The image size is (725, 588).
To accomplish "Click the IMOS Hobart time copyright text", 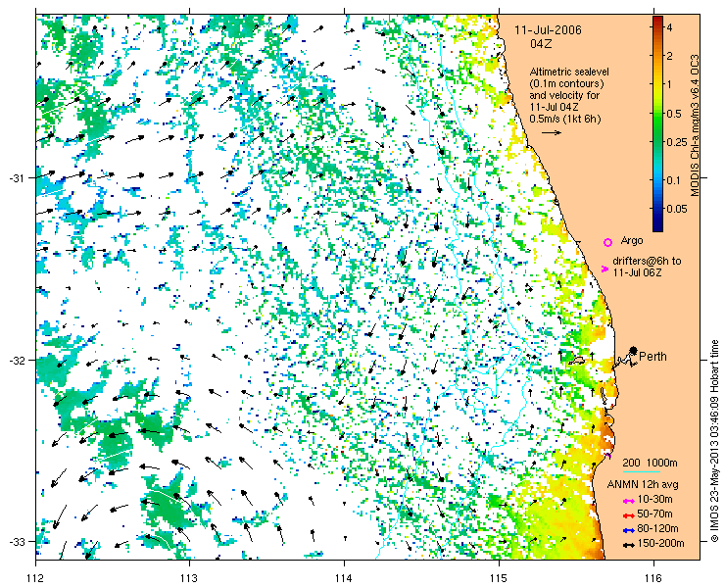I will pyautogui.click(x=714, y=441).
